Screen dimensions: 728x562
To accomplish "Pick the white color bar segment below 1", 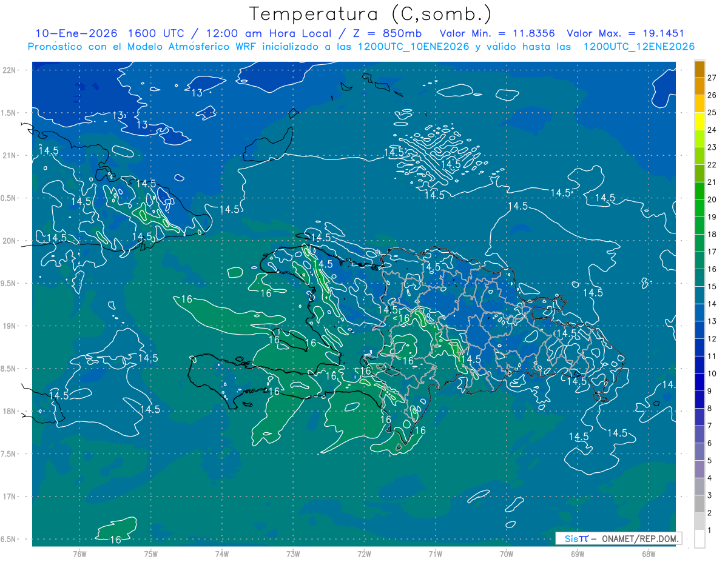I will [x=699, y=539].
